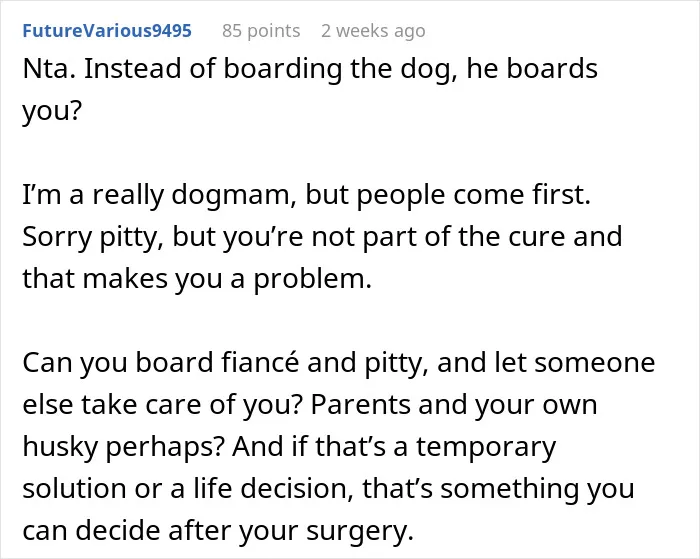Click the 85 points score label
This screenshot has height=559, width=700.
261,31
